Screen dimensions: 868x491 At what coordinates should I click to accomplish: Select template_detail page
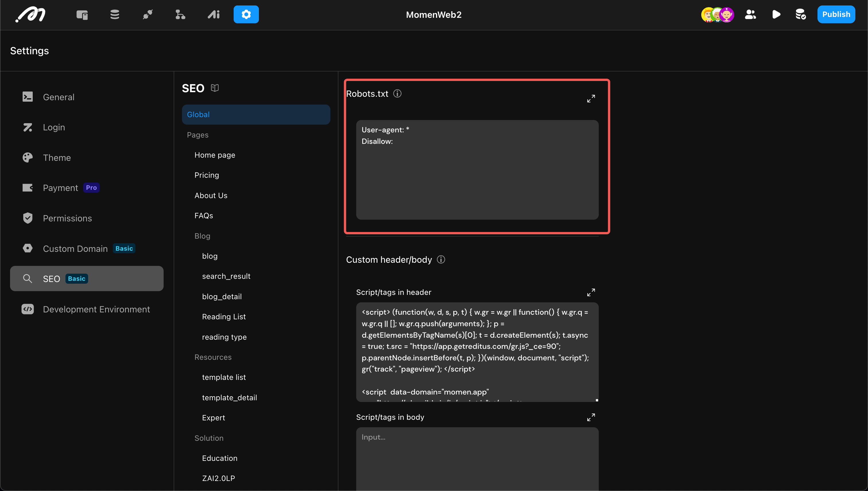(x=230, y=398)
